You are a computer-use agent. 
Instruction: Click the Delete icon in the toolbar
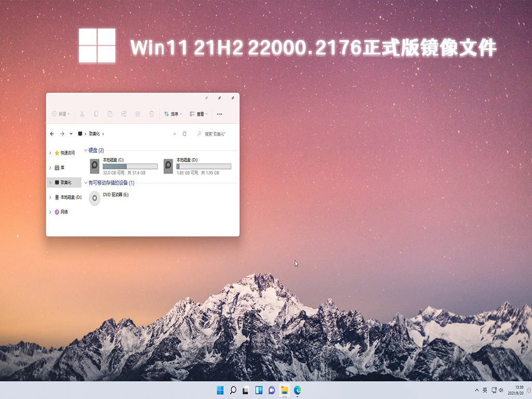pos(152,114)
